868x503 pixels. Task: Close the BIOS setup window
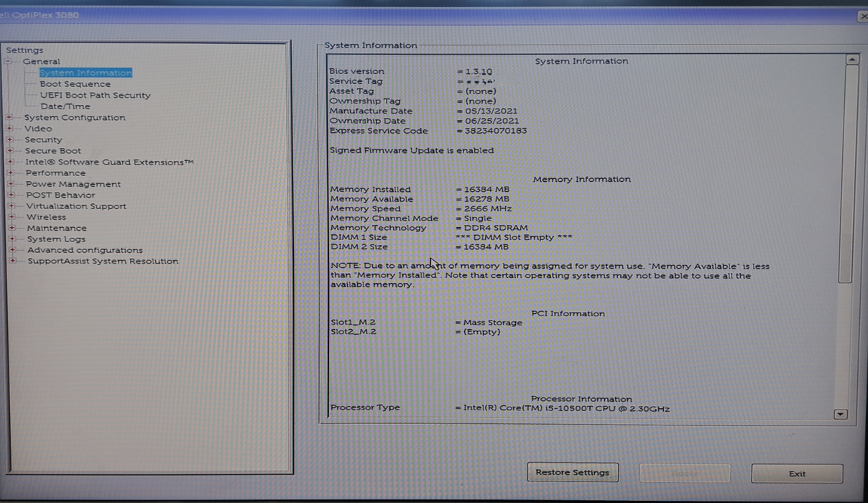[x=862, y=16]
